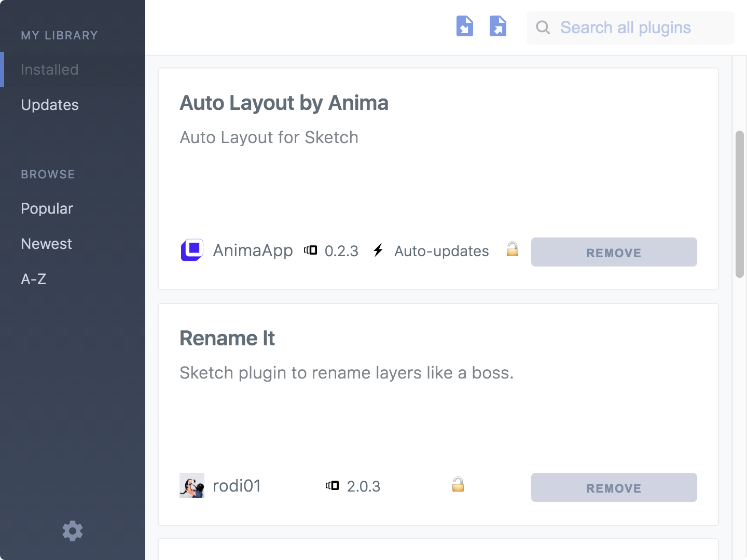Click the AnimaApp author name
Screen dimensions: 747x560
(x=253, y=250)
